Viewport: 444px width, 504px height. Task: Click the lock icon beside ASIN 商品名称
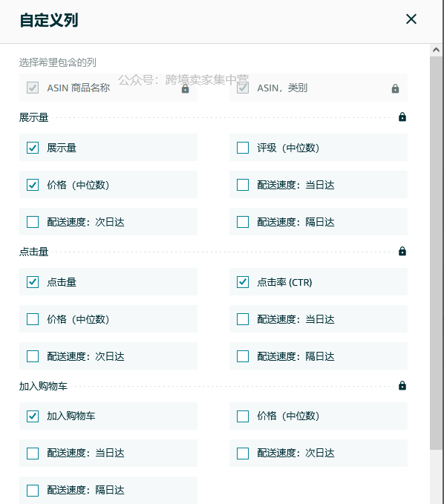(185, 89)
